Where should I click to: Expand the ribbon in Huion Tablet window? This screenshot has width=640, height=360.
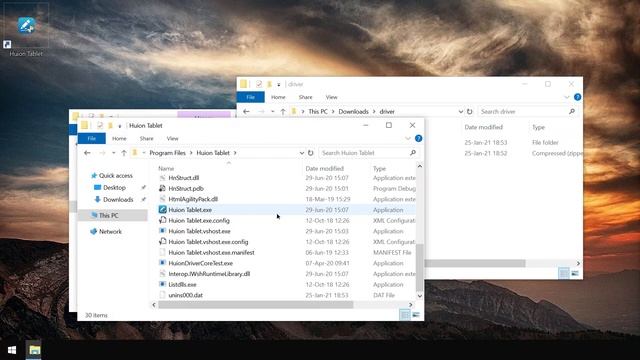tap(408, 138)
